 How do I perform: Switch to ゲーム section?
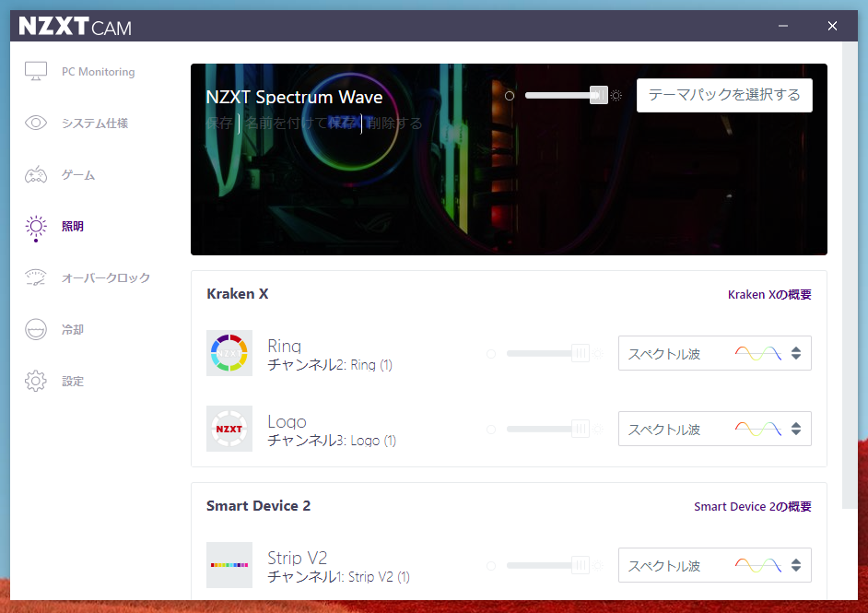coord(78,175)
